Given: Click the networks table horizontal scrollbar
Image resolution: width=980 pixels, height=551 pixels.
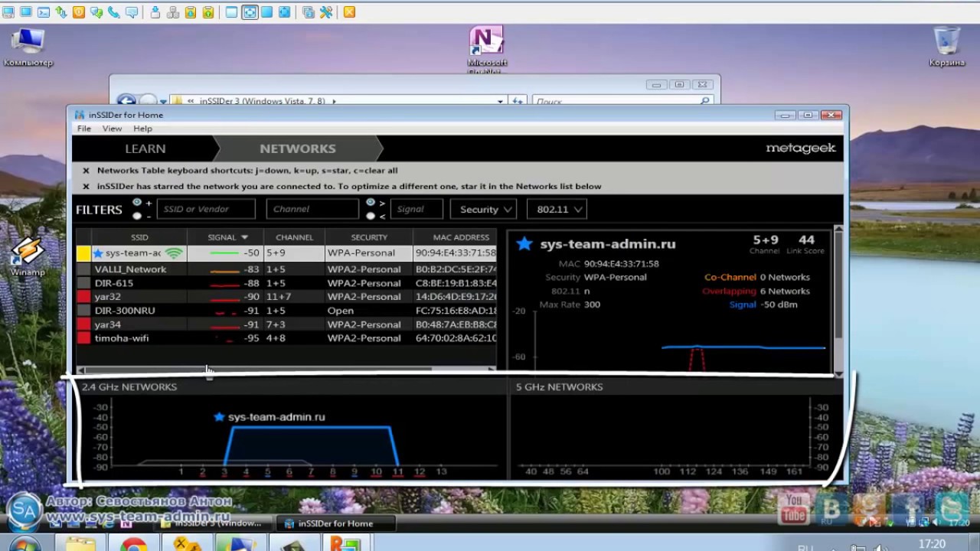Looking at the screenshot, I should click(x=287, y=370).
